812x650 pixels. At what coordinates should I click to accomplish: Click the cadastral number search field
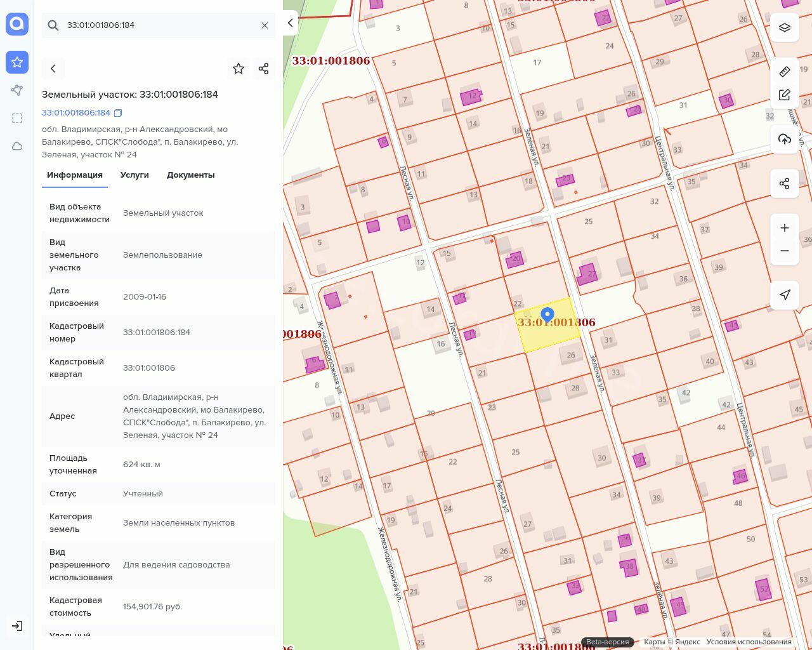point(159,25)
